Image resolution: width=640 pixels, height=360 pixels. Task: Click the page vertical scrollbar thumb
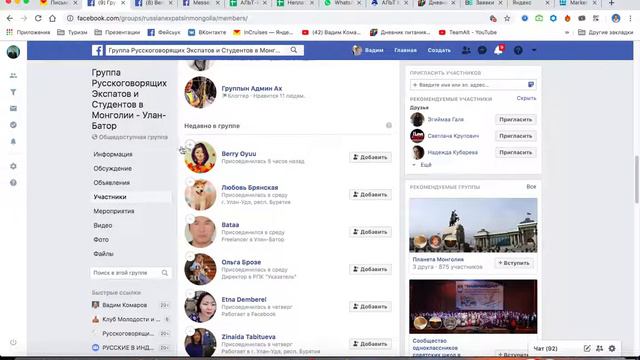pyautogui.click(x=637, y=179)
